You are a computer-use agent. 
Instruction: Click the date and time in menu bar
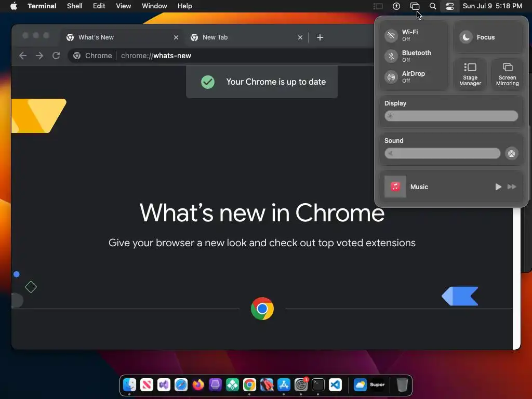coord(493,6)
